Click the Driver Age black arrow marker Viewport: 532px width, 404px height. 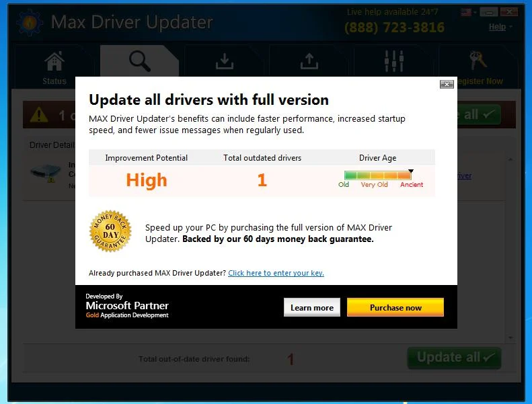coord(411,171)
